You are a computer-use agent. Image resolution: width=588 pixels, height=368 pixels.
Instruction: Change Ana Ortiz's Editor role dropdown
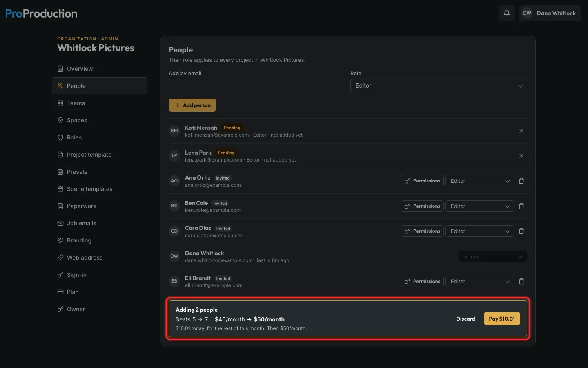pos(480,181)
